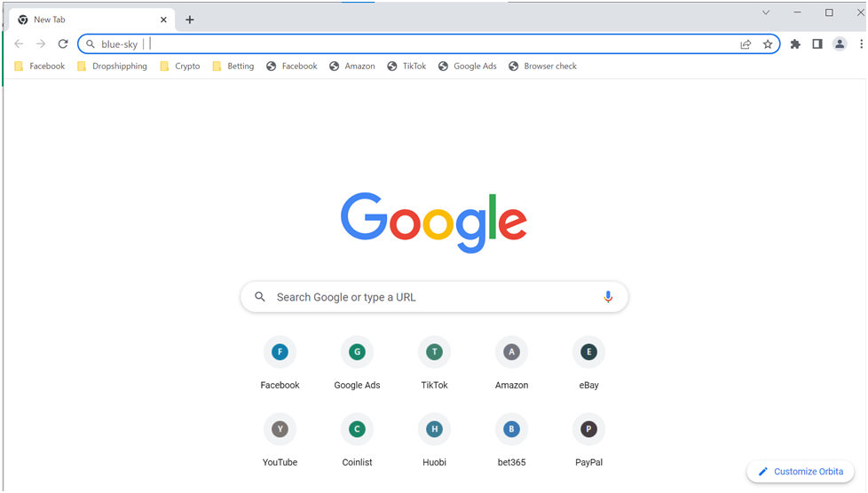Share this page icon in address bar
Viewport: 868px width, 493px height.
[746, 44]
